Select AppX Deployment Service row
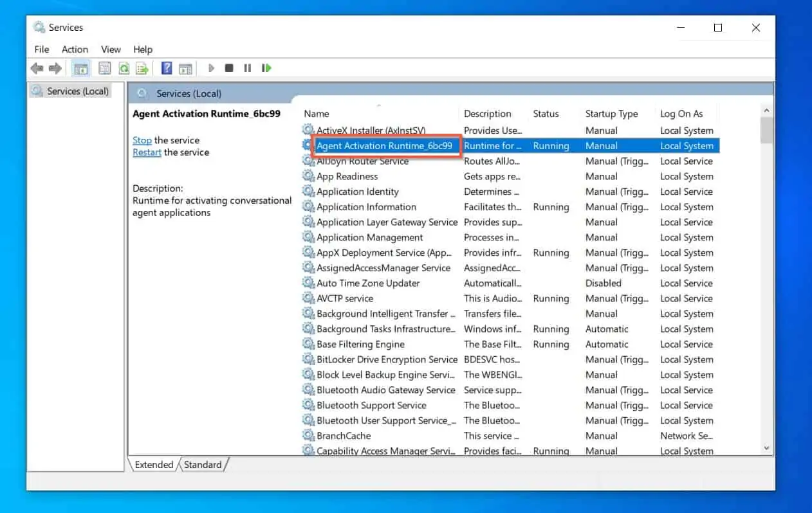 [510, 253]
